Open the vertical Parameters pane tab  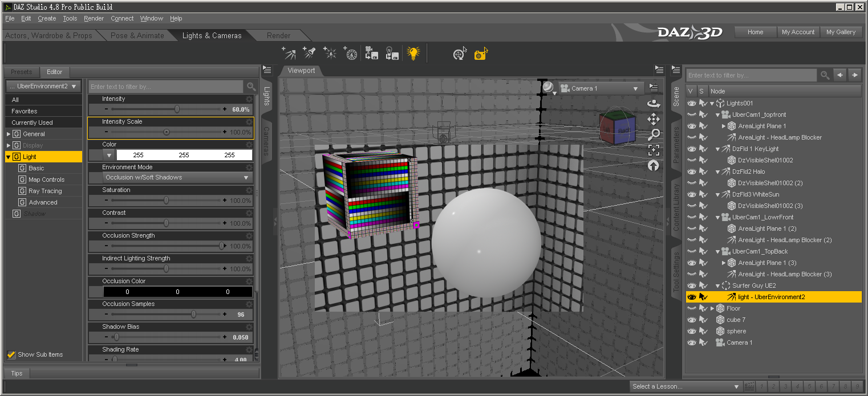(676, 145)
